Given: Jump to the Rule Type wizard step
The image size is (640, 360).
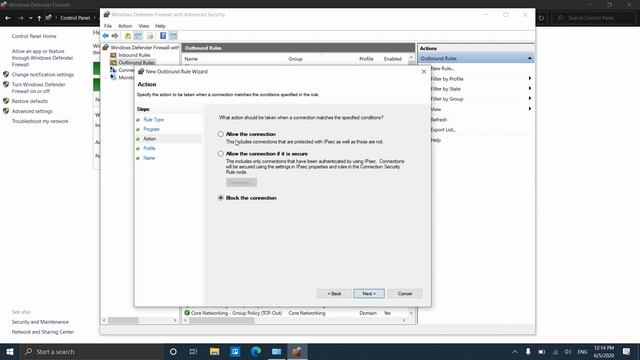Looking at the screenshot, I should [153, 120].
